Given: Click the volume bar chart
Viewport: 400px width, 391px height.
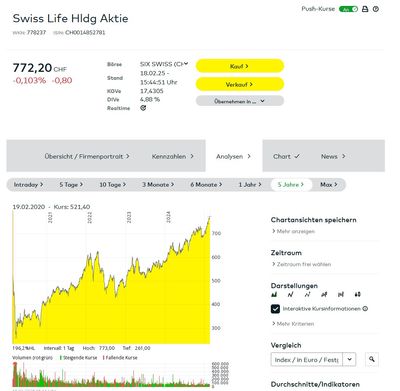Looking at the screenshot, I should point(111,375).
